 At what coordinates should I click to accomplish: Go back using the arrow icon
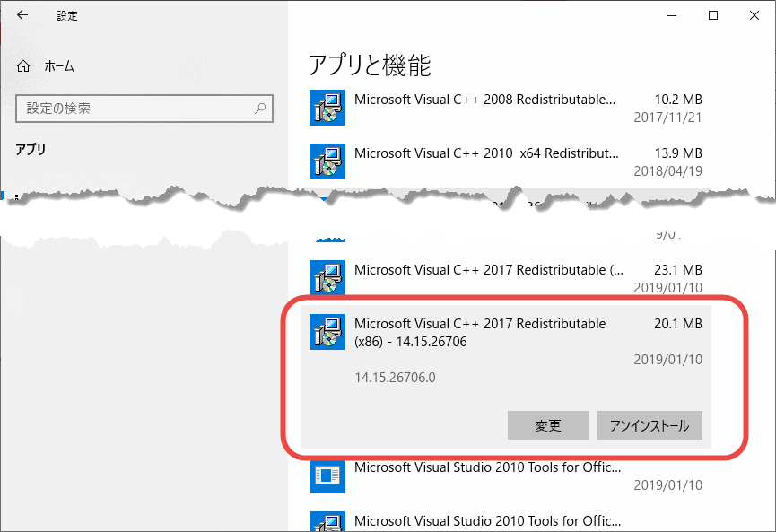coord(22,15)
